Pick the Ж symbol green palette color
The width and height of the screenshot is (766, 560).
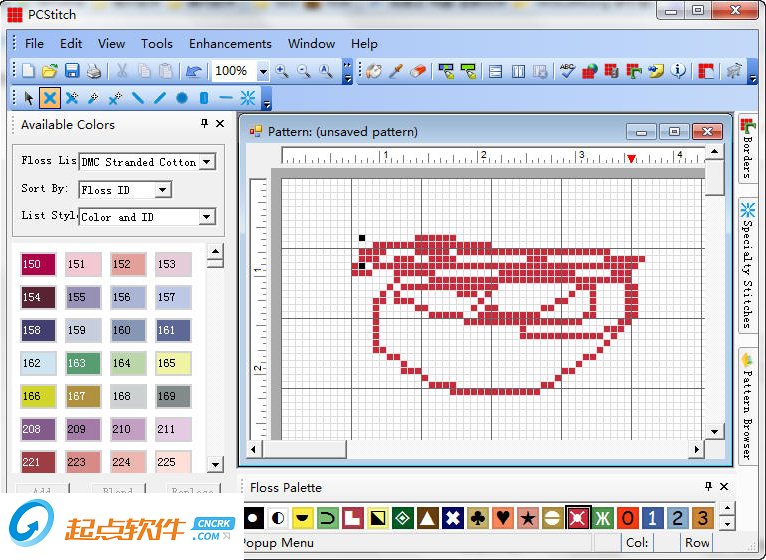[x=602, y=518]
